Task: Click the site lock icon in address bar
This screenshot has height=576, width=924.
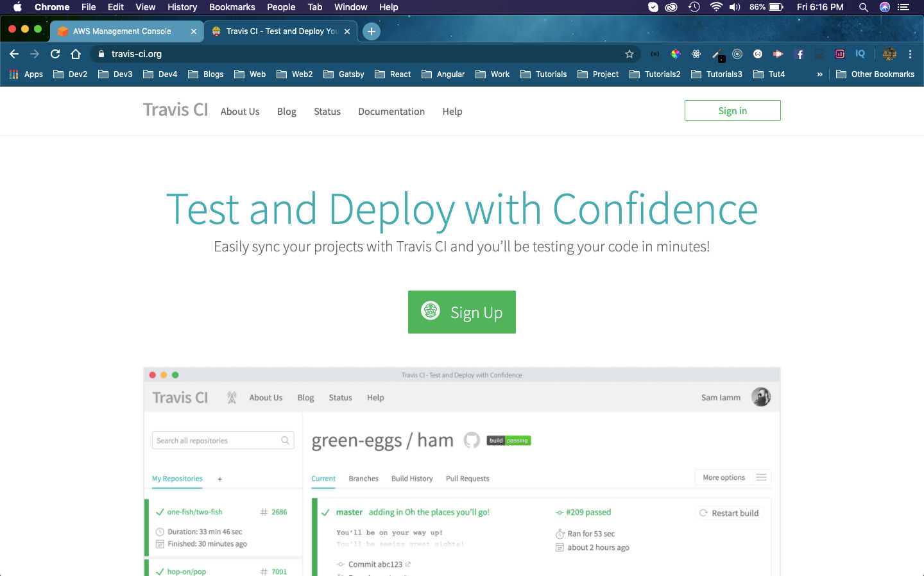Action: [101, 54]
